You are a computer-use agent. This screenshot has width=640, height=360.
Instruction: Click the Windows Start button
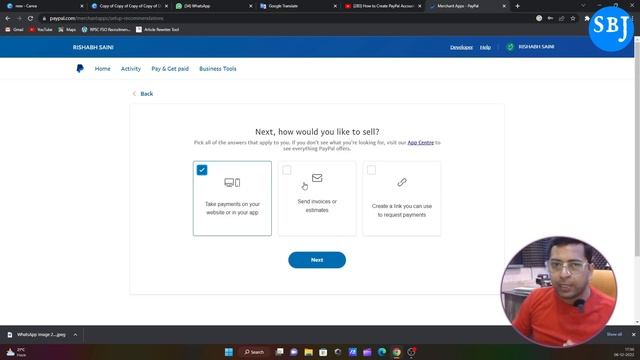(x=229, y=352)
